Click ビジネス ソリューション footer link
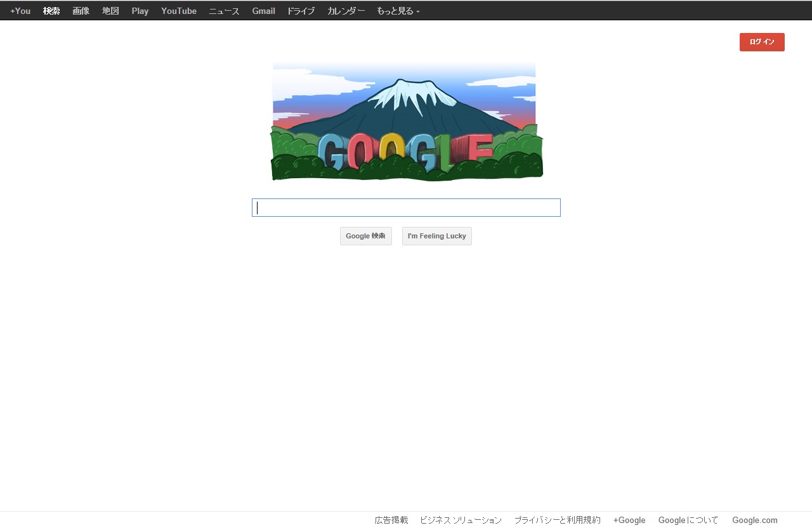The height and width of the screenshot is (530, 812). (x=461, y=520)
